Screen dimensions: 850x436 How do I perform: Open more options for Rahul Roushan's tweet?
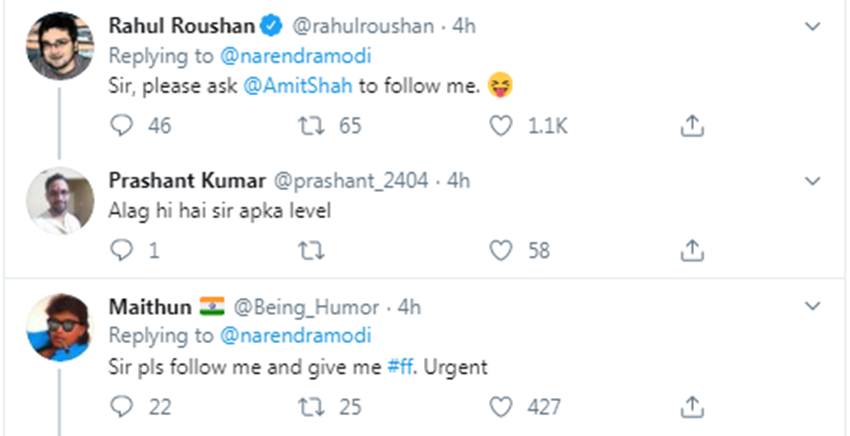(813, 25)
